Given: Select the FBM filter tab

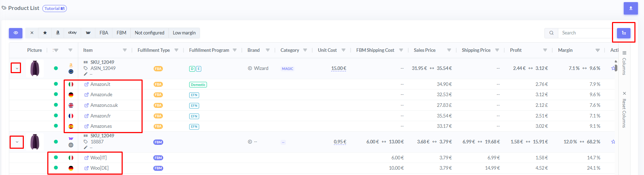Looking at the screenshot, I should click(x=121, y=33).
